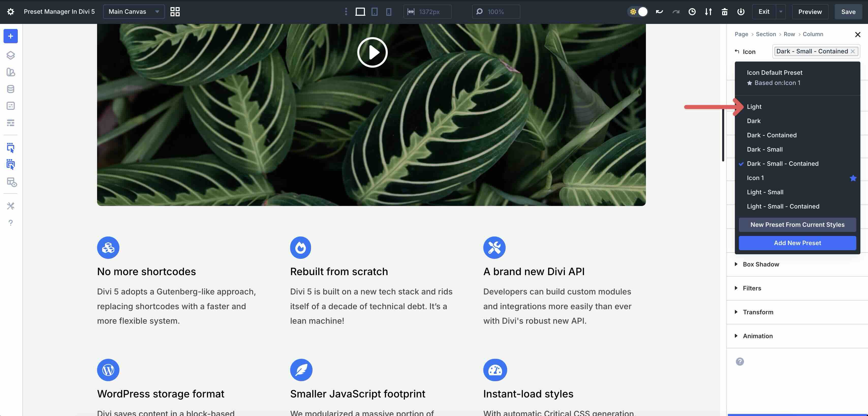Open the help question mark in sidebar
The width and height of the screenshot is (868, 416).
[x=10, y=223]
